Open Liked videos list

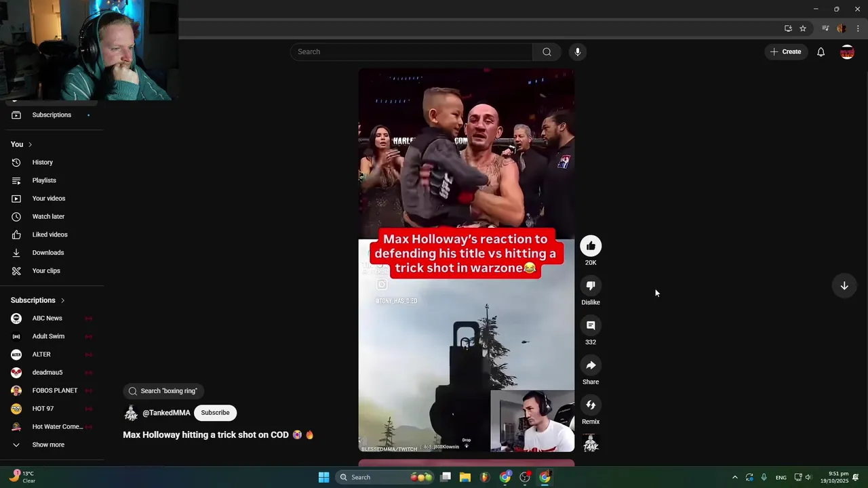(x=52, y=235)
